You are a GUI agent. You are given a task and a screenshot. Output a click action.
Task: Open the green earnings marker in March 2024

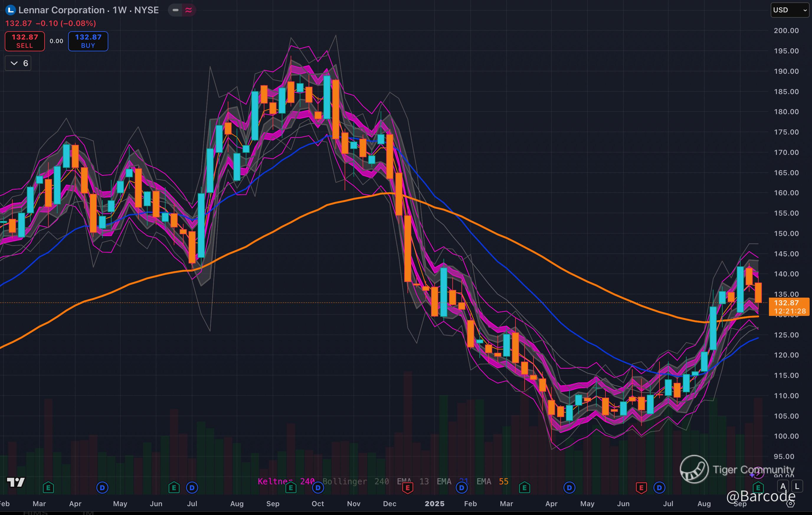(x=48, y=487)
